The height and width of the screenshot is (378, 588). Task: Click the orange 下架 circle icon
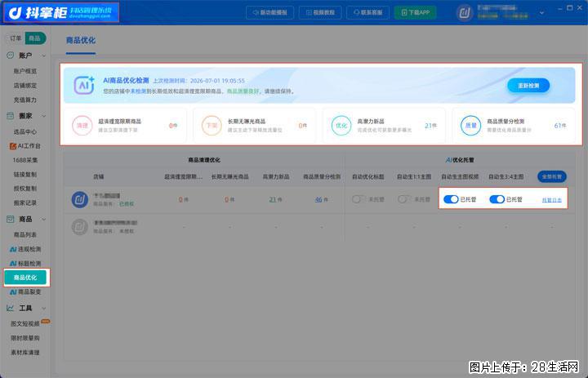tap(212, 126)
